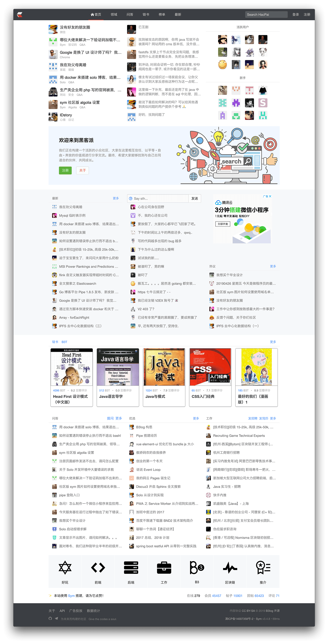328x644 pixels.
Task: Click the 提问 ask question link
Action: click(x=110, y=418)
